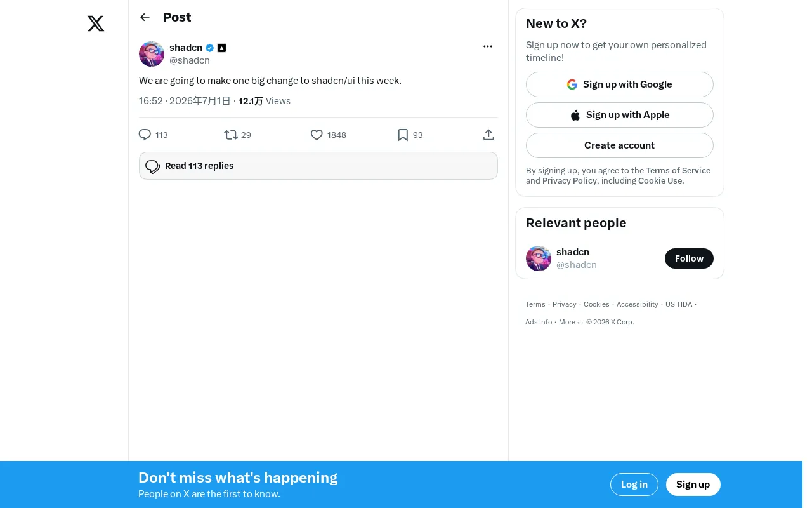Click the Create account button

pos(620,145)
